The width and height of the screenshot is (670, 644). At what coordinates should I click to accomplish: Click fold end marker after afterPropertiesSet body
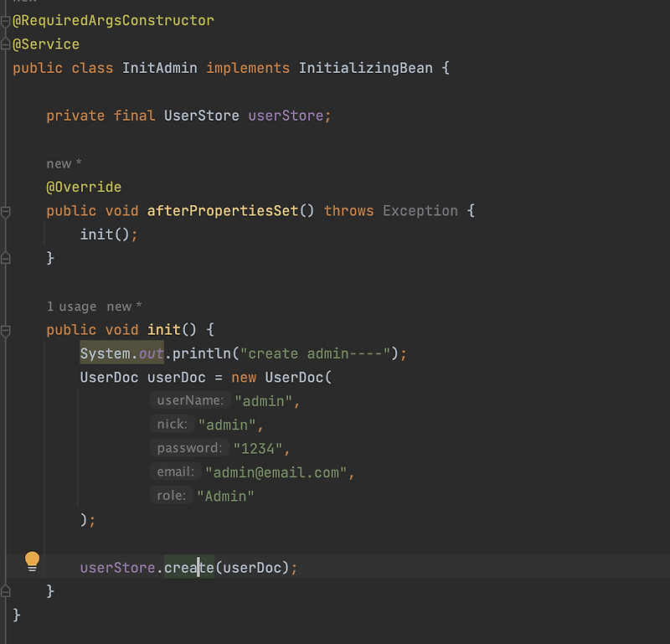5,258
